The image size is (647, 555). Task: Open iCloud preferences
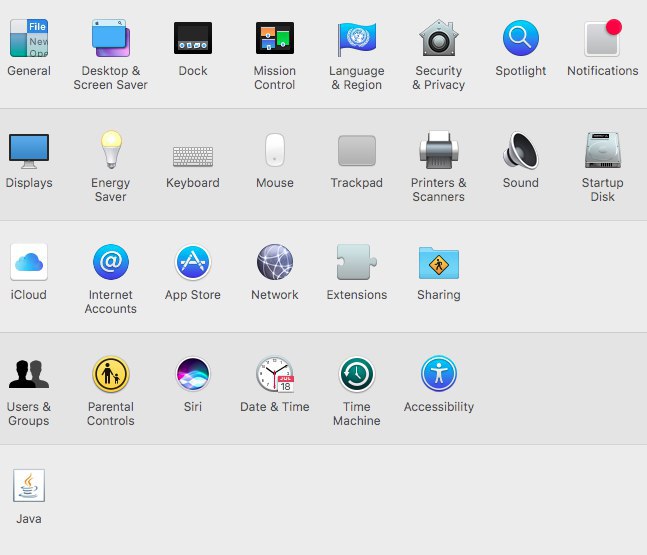[x=29, y=262]
